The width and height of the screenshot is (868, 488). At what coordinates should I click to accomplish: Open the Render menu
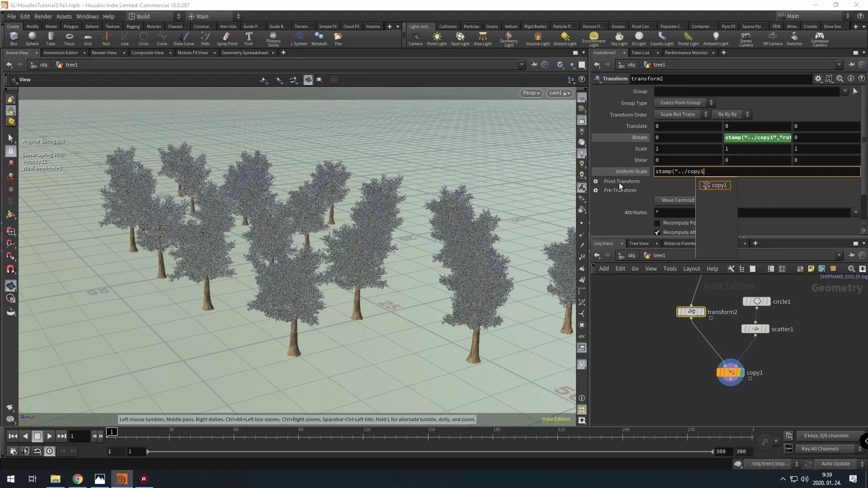(43, 16)
